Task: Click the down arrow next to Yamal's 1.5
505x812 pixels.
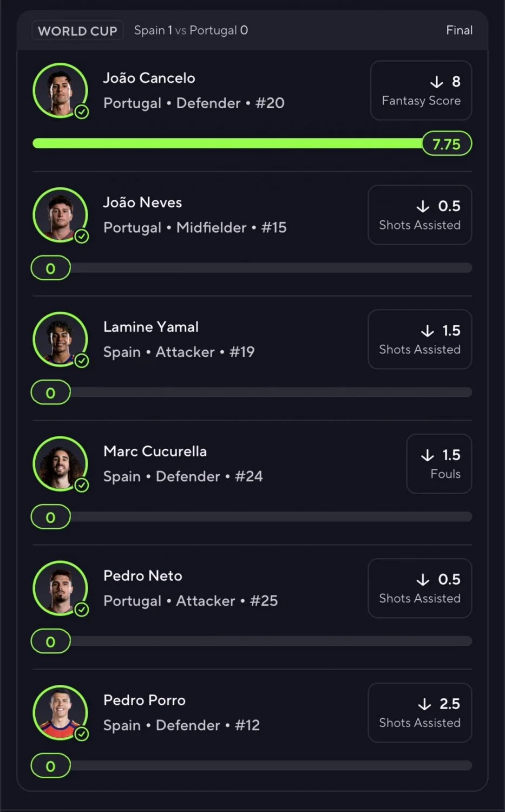Action: pyautogui.click(x=428, y=331)
